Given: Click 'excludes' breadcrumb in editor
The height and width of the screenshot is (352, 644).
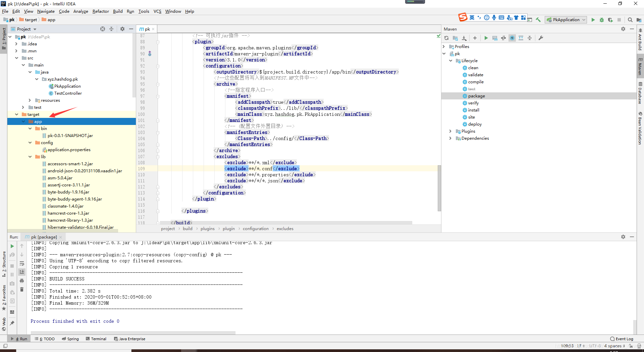Looking at the screenshot, I should (x=285, y=229).
